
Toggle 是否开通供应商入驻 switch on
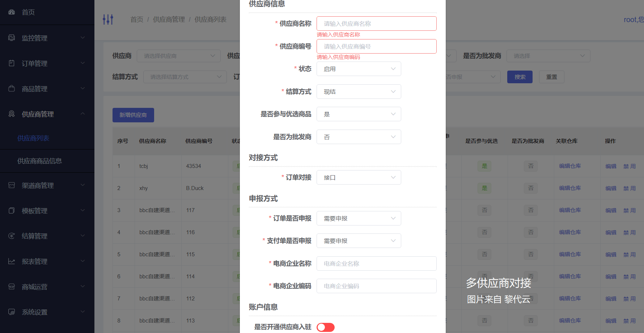pos(325,327)
